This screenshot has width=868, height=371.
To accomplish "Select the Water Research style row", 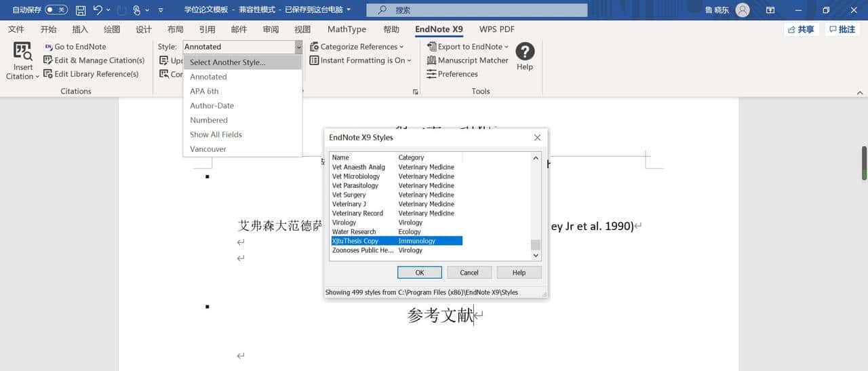I will pos(397,232).
